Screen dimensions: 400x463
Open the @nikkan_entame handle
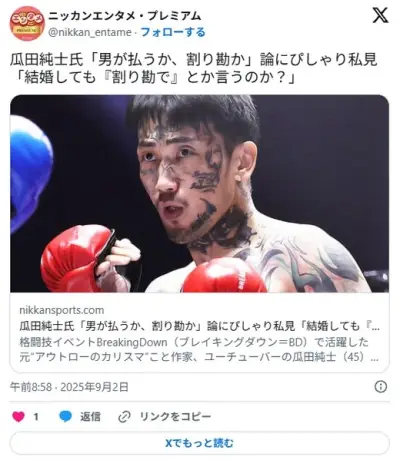[x=90, y=32]
